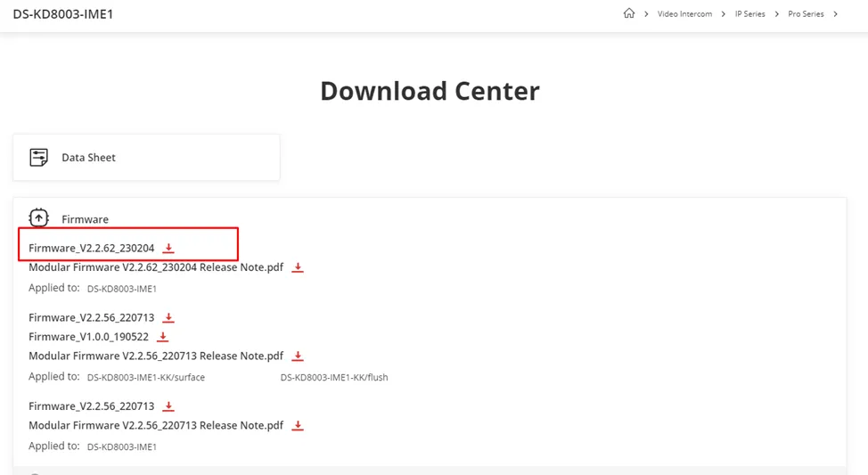The height and width of the screenshot is (475, 868).
Task: Expand the Firmware section header
Action: tap(85, 219)
